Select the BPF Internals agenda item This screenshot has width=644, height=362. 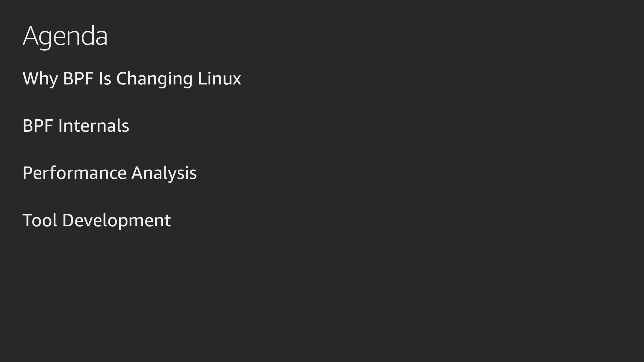pyautogui.click(x=76, y=126)
